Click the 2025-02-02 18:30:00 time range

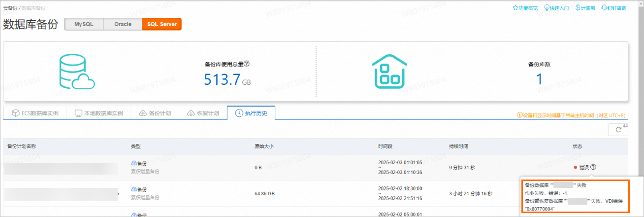coord(401,193)
